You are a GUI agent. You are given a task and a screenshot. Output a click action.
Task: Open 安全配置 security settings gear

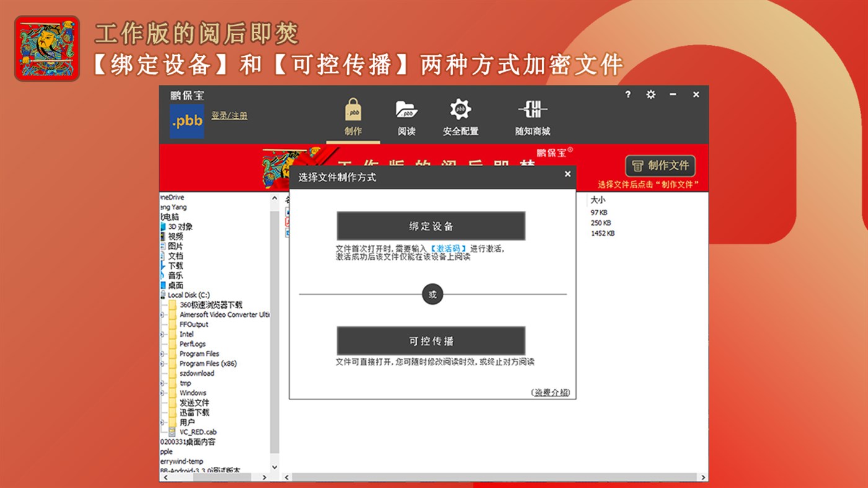tap(461, 117)
